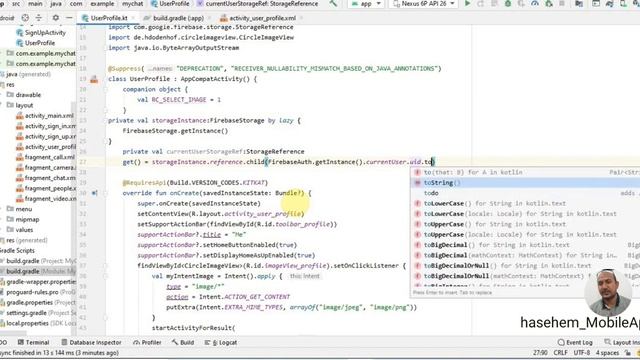Open the Build tool window
This screenshot has width=640, height=360.
(x=183, y=342)
